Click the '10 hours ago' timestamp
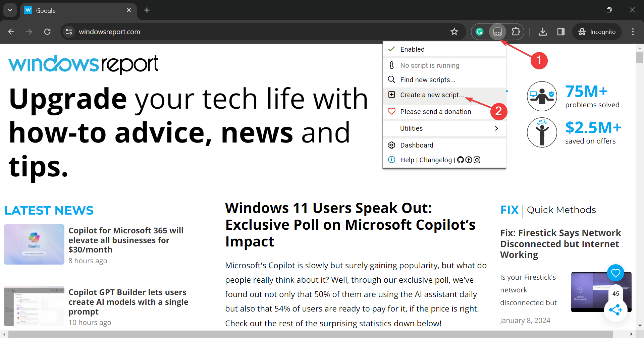This screenshot has width=644, height=338. [x=90, y=323]
